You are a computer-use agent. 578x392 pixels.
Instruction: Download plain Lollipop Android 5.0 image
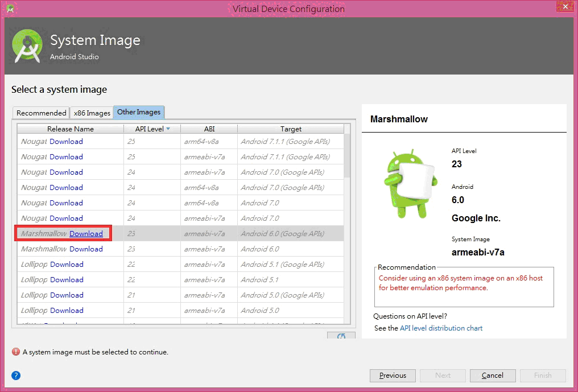click(x=67, y=311)
